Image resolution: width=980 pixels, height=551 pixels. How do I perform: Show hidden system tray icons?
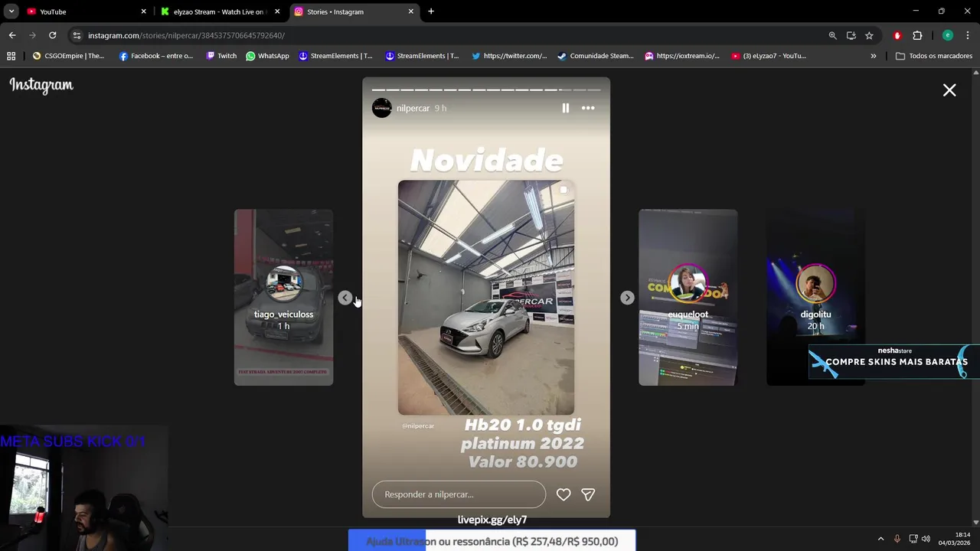point(880,539)
